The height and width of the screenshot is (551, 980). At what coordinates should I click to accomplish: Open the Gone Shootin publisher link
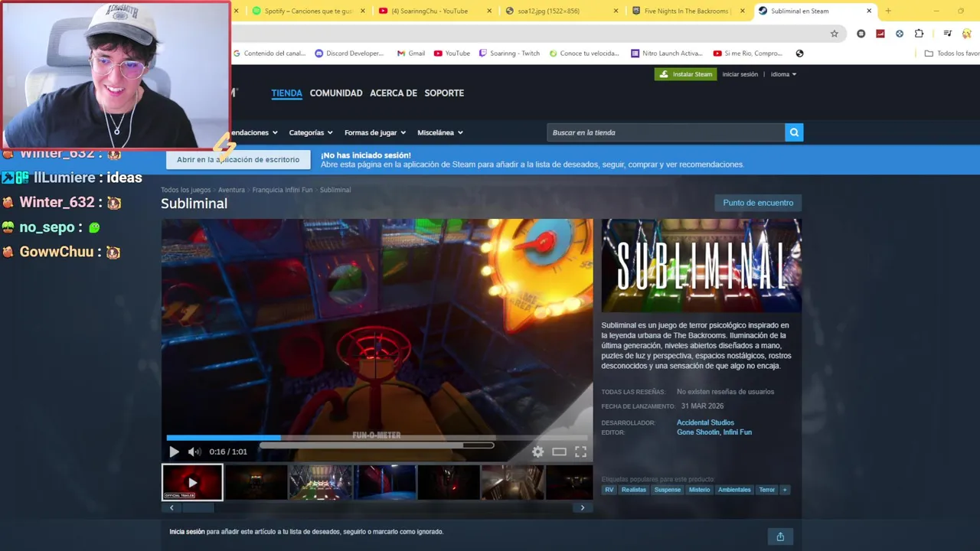point(697,432)
